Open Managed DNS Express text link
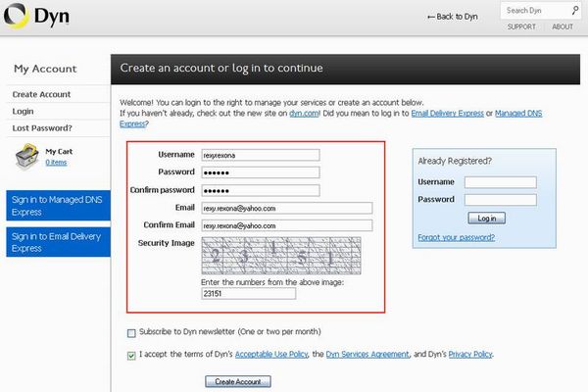 518,114
